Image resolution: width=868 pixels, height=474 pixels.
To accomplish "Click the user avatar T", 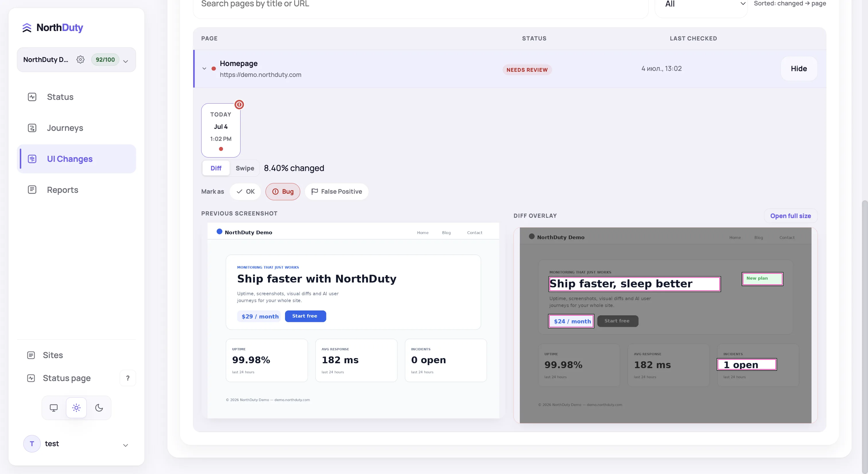I will tap(32, 444).
